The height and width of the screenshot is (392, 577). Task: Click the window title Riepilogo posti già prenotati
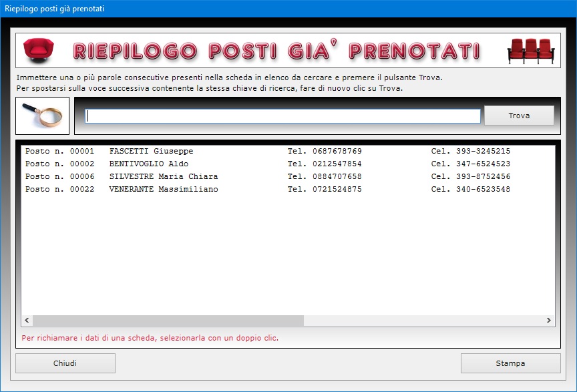coord(55,9)
